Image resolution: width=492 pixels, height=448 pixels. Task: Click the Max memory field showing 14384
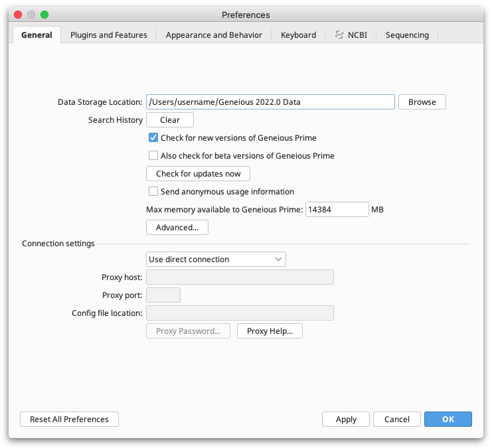tap(337, 209)
